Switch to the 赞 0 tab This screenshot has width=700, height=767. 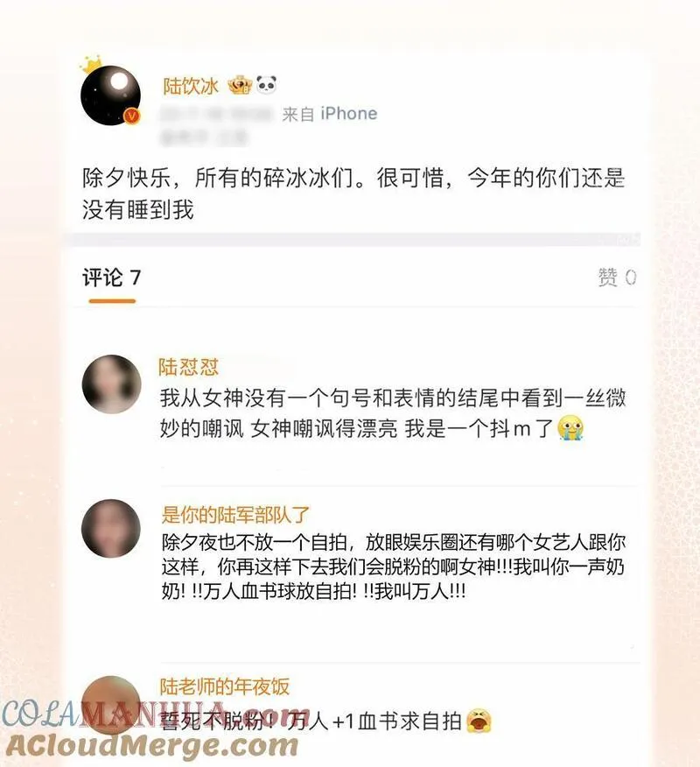click(617, 278)
